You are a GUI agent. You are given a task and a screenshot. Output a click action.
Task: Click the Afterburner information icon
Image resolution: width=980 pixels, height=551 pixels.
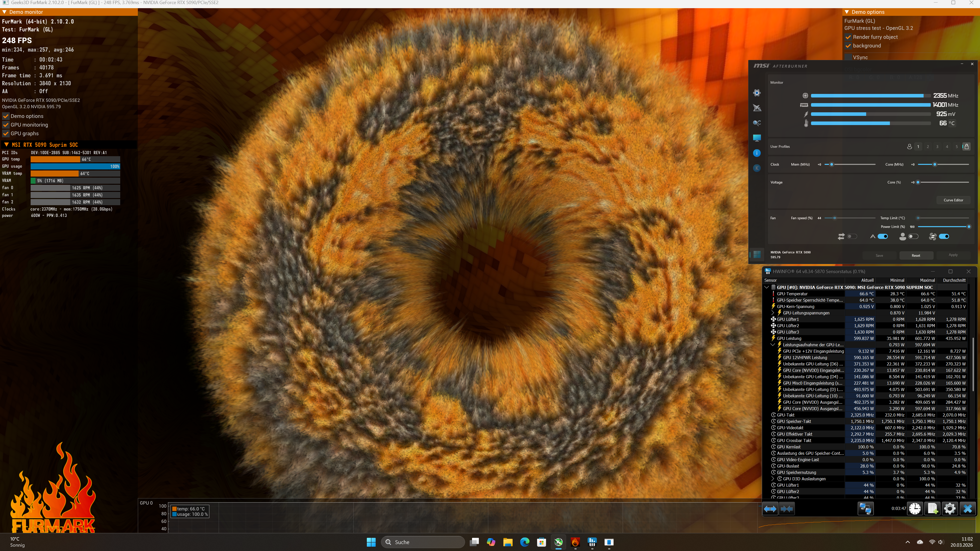click(757, 153)
